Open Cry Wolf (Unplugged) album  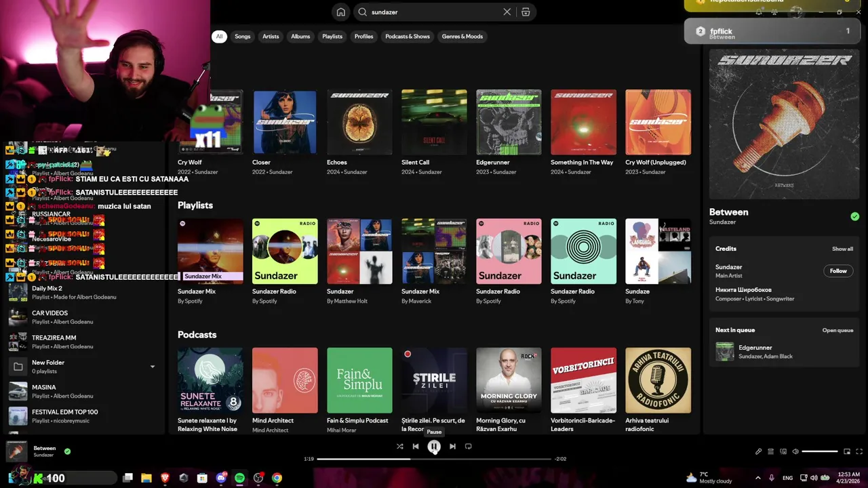658,122
